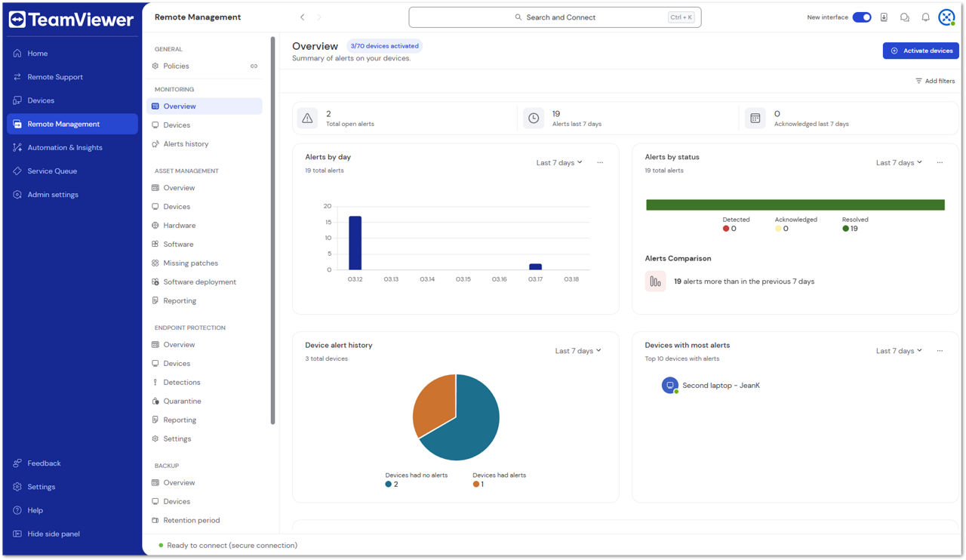Image resolution: width=966 pixels, height=560 pixels.
Task: Click the 03.12 bar in Alerts by day
Action: pyautogui.click(x=355, y=243)
